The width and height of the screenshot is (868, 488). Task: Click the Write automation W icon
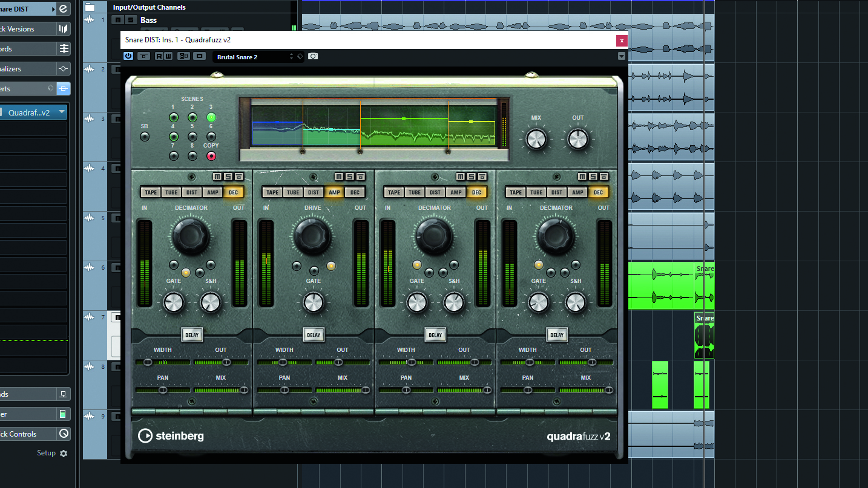[167, 56]
